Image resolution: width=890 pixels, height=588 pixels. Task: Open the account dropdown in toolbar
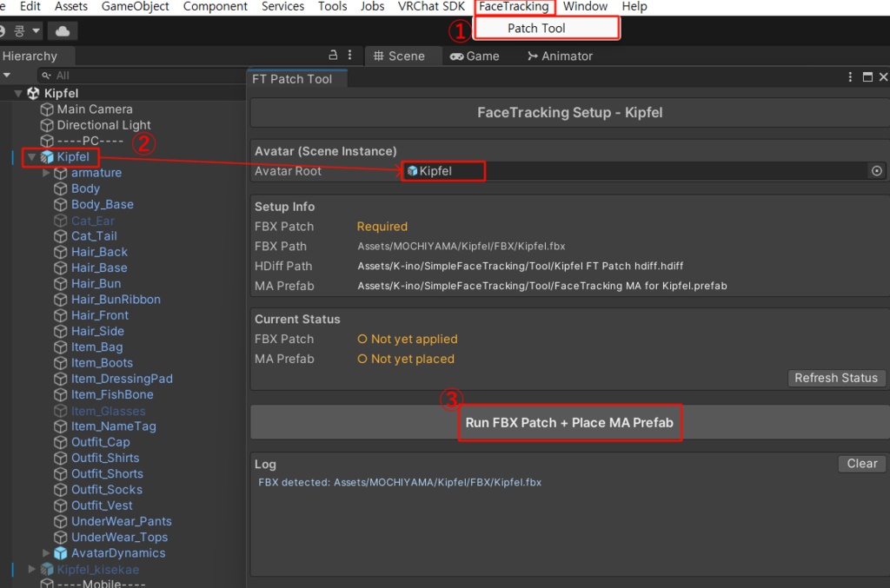click(22, 31)
